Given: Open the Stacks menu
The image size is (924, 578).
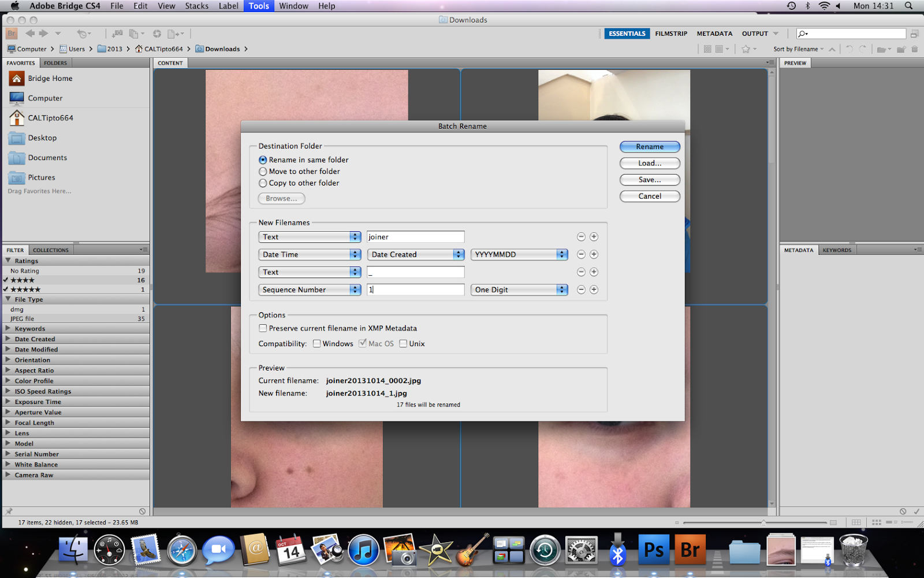Looking at the screenshot, I should (x=196, y=6).
